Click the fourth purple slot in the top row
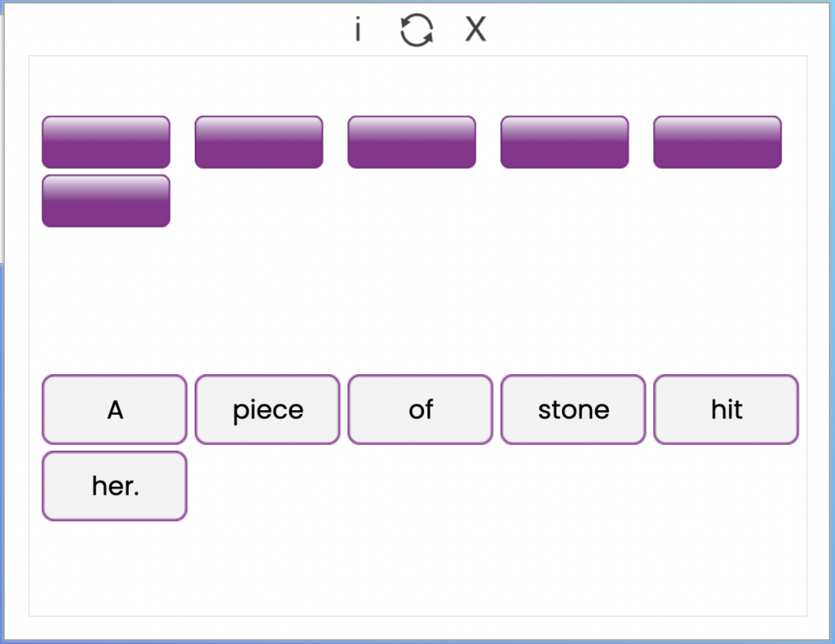 564,142
